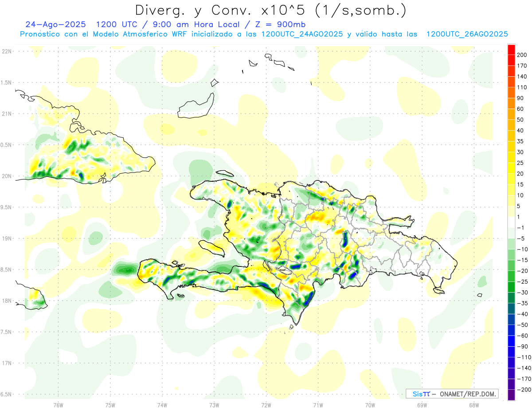Click the '76W' longitude label
This screenshot has width=532, height=411.
tap(58, 405)
